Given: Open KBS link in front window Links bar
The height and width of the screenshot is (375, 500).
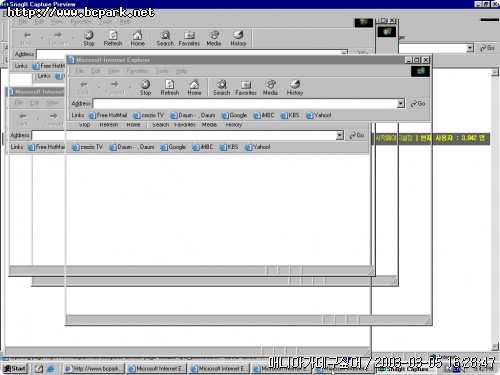Looking at the screenshot, I should tap(290, 115).
